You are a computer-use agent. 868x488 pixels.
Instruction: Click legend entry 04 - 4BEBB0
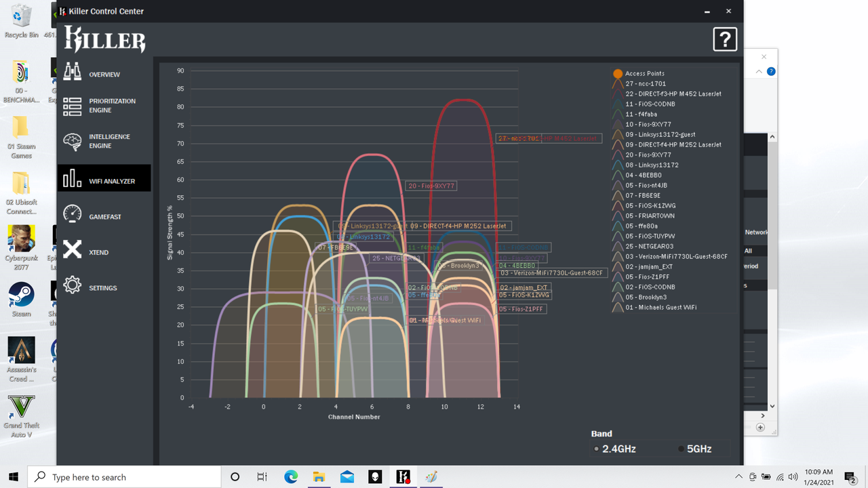click(x=643, y=176)
